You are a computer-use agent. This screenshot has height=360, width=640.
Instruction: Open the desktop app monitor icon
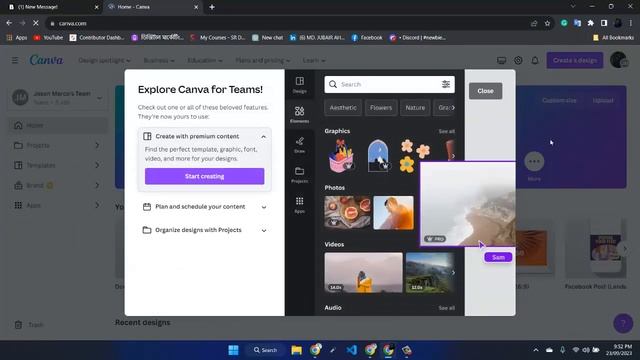pos(501,60)
